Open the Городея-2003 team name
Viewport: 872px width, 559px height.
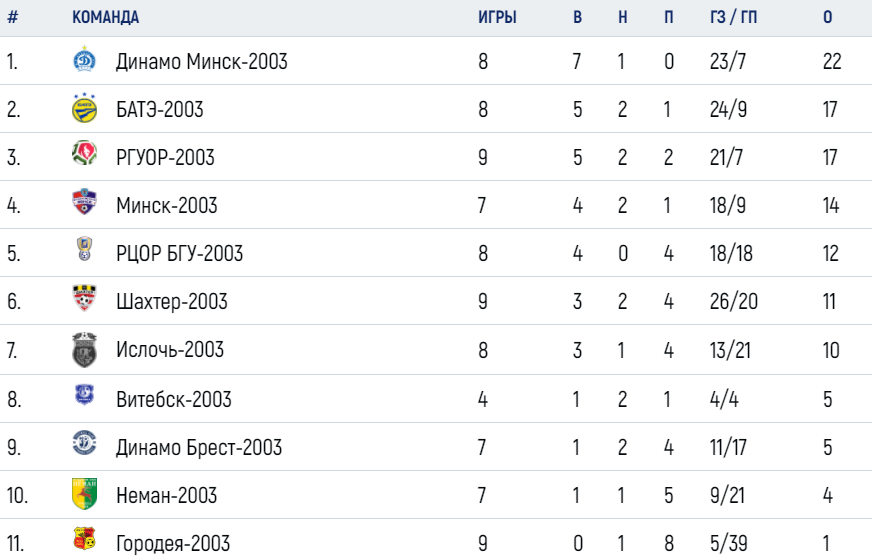173,543
